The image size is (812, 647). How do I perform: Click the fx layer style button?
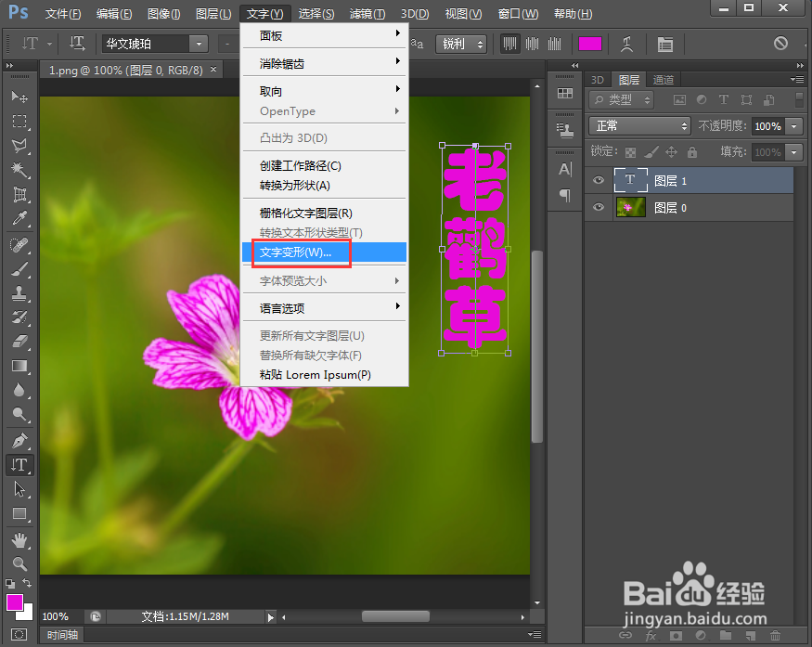[x=651, y=636]
